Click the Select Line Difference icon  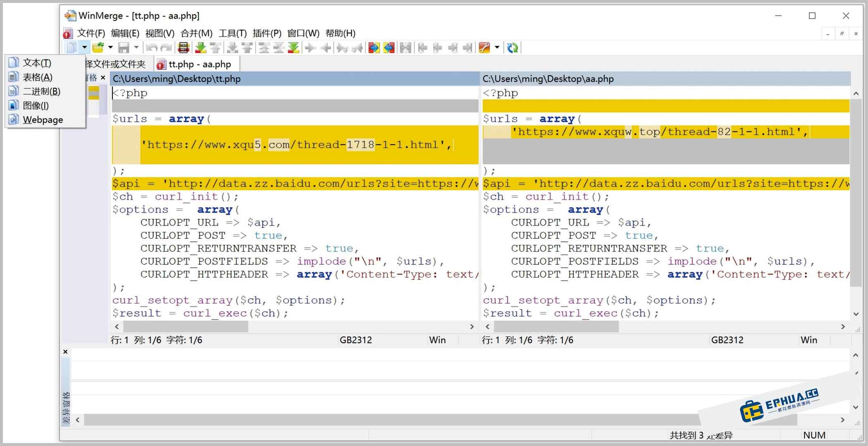click(x=184, y=48)
